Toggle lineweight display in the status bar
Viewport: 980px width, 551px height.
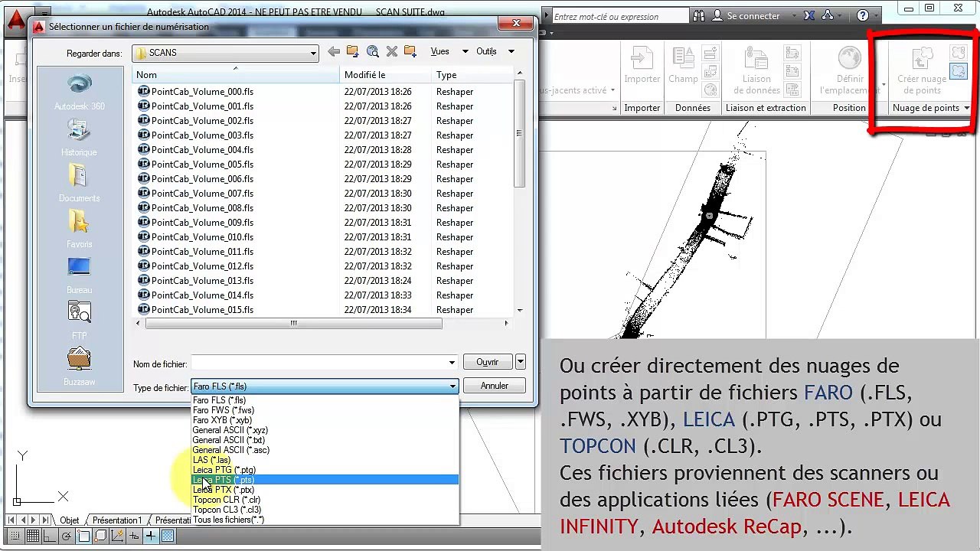[151, 536]
